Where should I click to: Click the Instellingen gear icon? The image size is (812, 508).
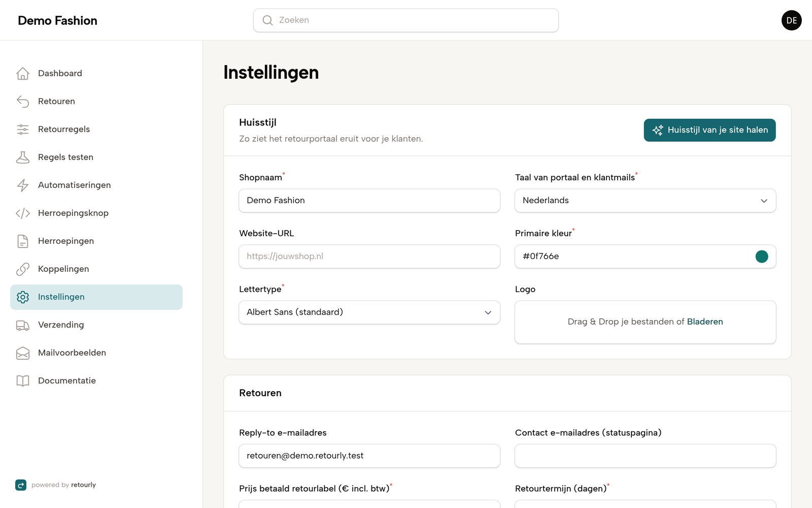click(x=23, y=297)
